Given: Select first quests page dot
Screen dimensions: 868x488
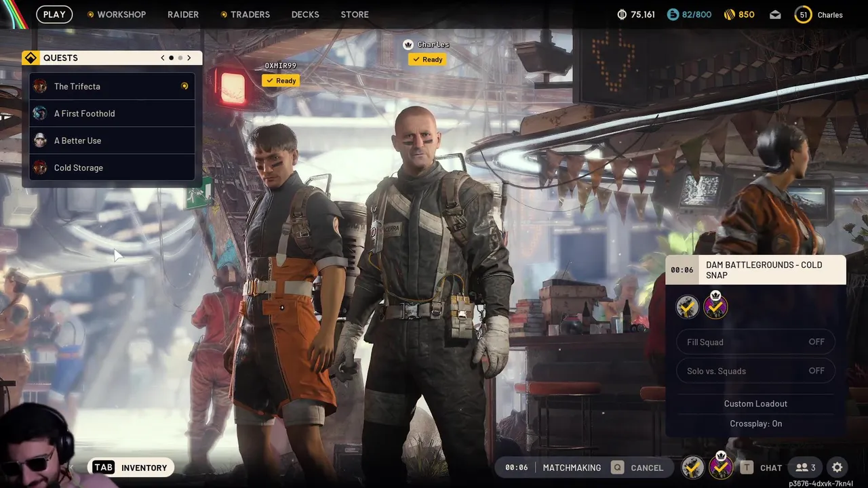Looking at the screenshot, I should coord(172,58).
